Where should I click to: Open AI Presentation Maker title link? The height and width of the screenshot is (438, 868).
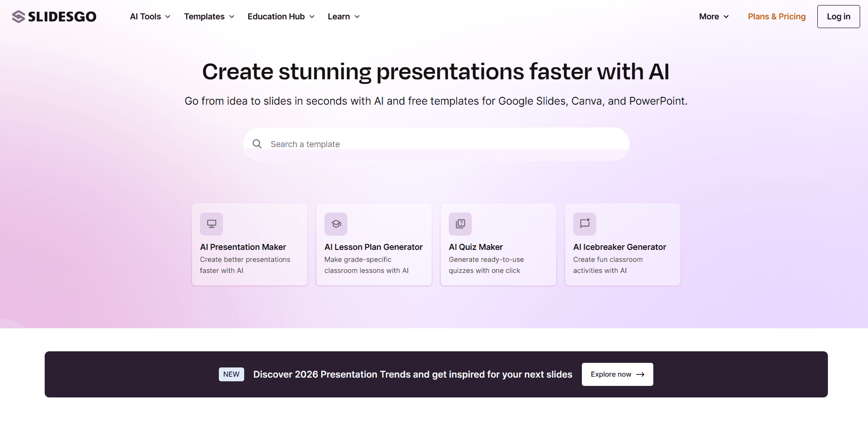[x=243, y=247]
